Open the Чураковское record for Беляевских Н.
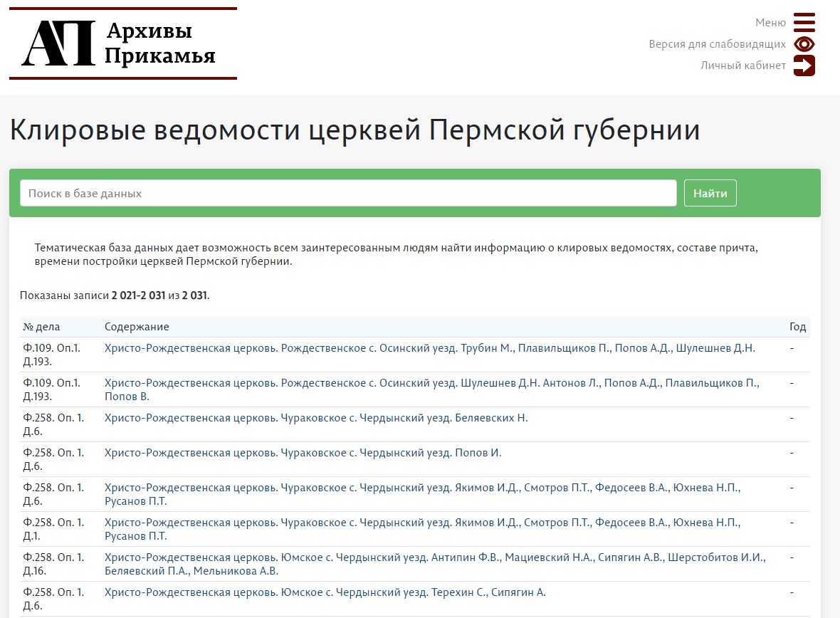 coord(316,418)
